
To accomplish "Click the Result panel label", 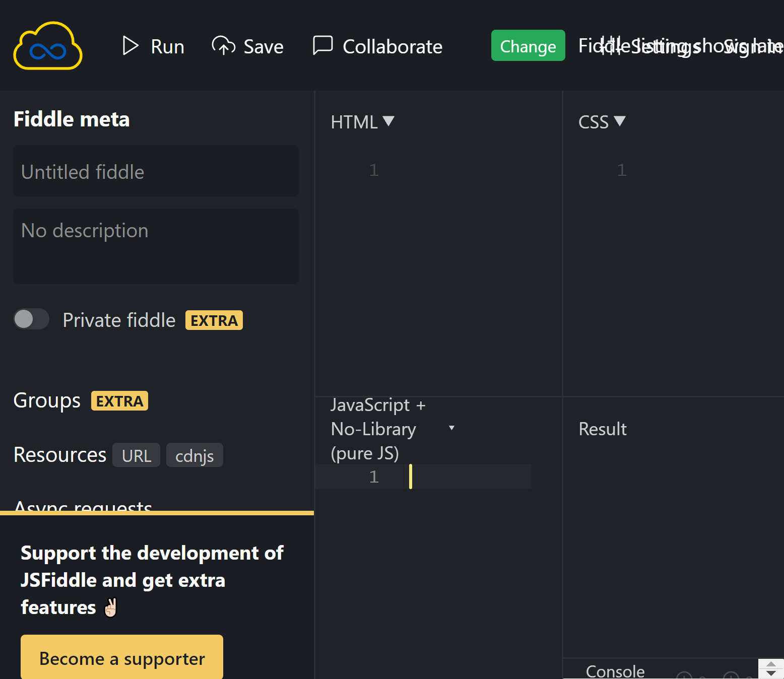I will [603, 429].
